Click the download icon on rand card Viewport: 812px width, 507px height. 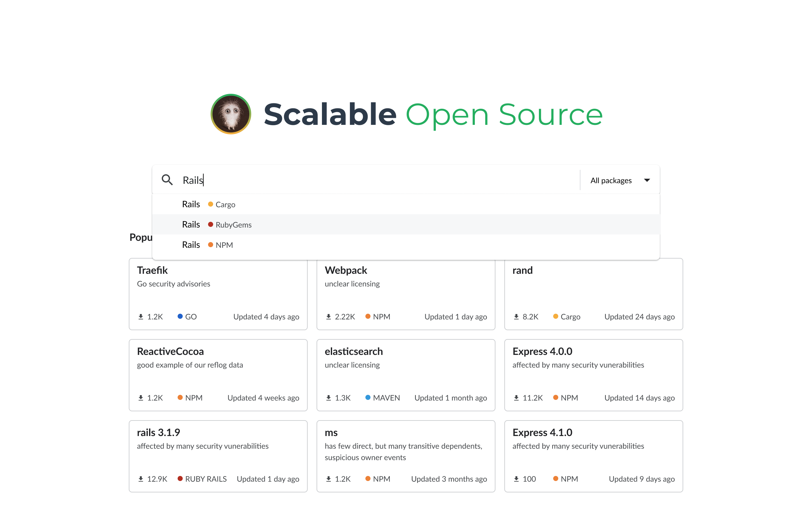point(516,317)
